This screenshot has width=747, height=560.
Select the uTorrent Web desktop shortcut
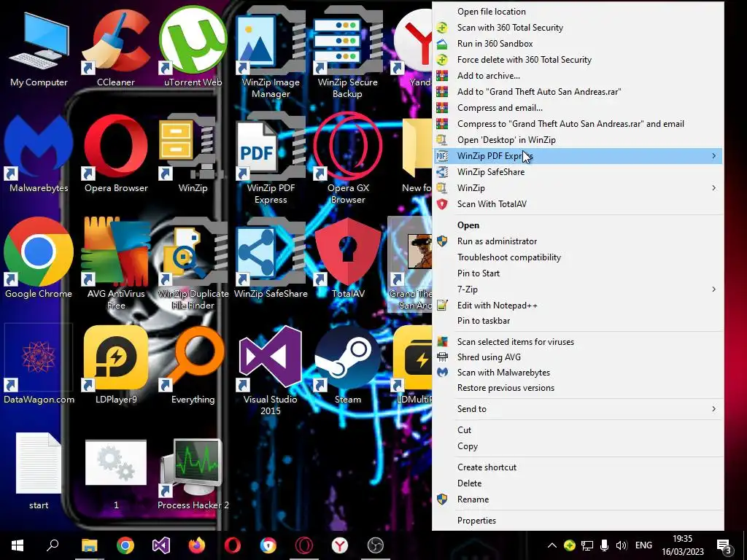(x=193, y=47)
